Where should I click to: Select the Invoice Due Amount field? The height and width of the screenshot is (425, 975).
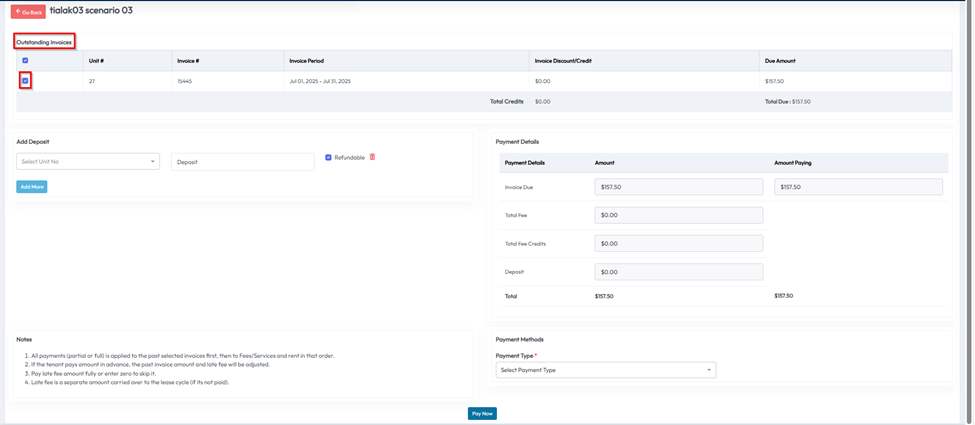point(678,187)
